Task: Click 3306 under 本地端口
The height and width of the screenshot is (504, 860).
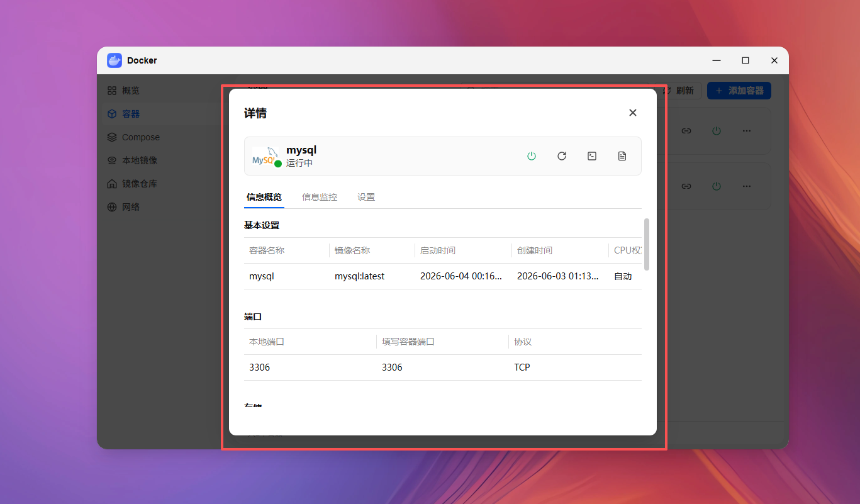Action: pos(260,367)
